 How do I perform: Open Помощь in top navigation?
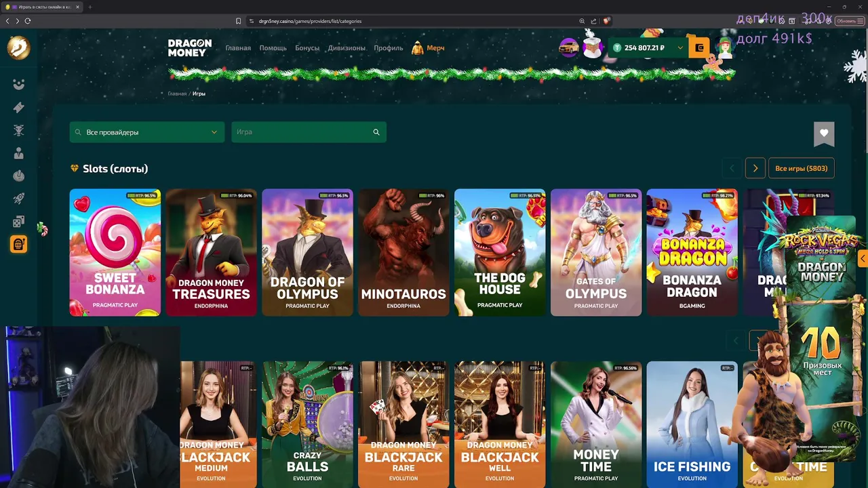[x=273, y=48]
